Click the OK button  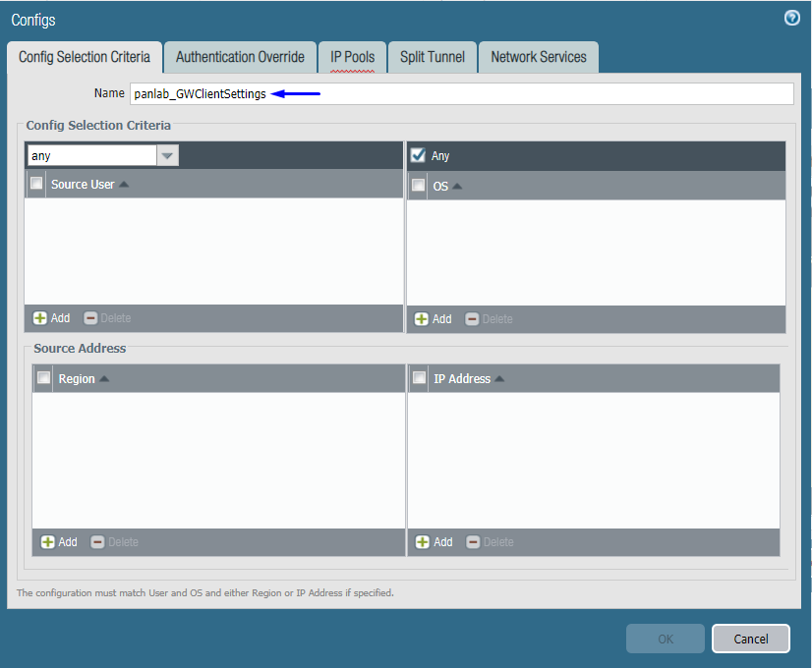pyautogui.click(x=665, y=639)
